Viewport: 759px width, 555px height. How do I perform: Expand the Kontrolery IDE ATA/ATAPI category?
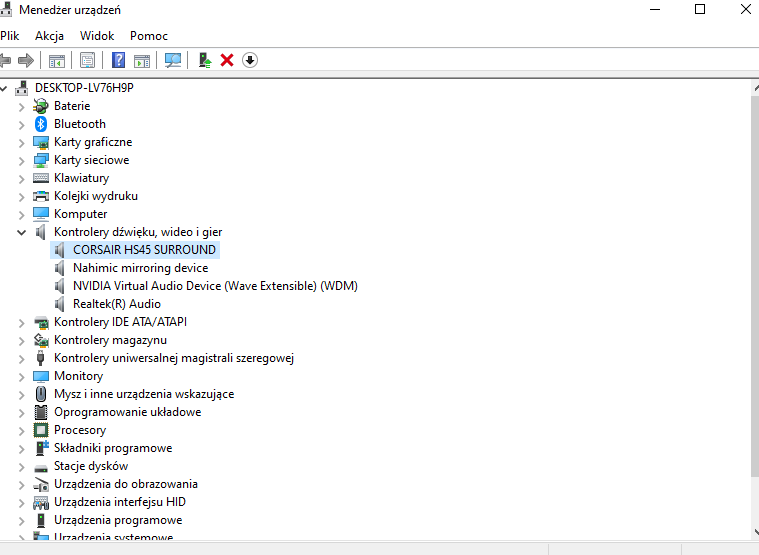click(x=21, y=322)
